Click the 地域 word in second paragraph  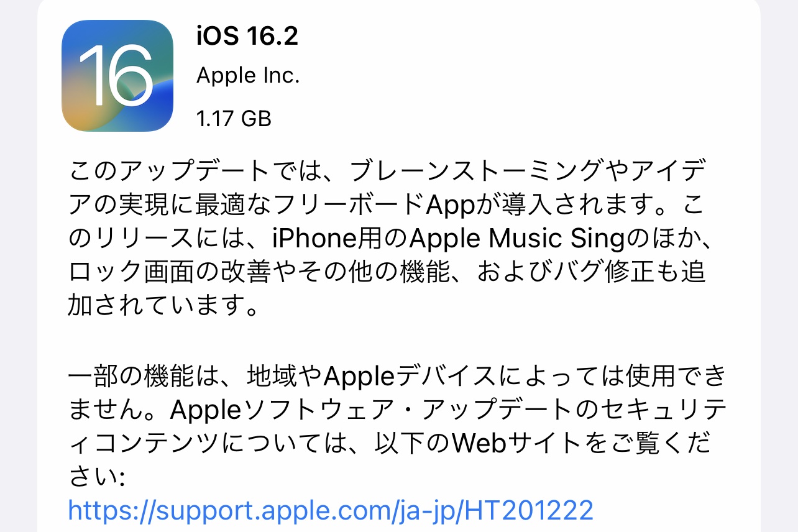coord(272,375)
